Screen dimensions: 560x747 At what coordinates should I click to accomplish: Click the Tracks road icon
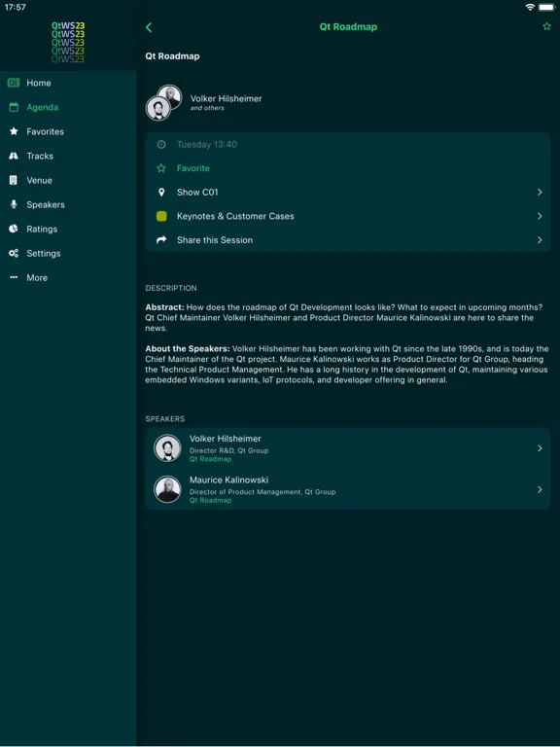[14, 156]
